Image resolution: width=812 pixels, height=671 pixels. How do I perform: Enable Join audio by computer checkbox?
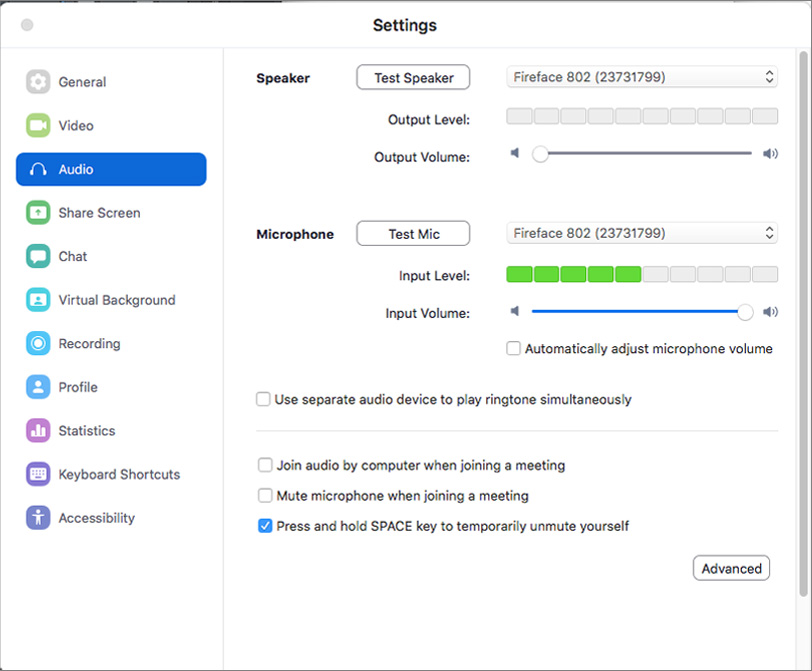click(265, 465)
